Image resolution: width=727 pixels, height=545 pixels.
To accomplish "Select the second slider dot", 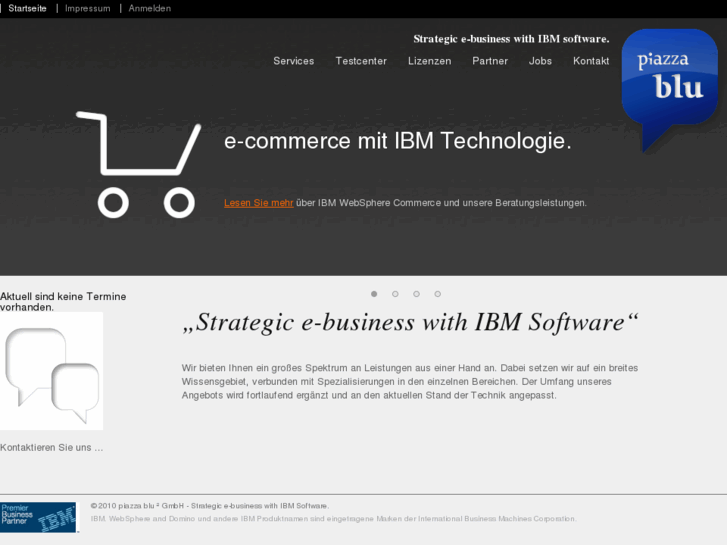I will pyautogui.click(x=395, y=294).
